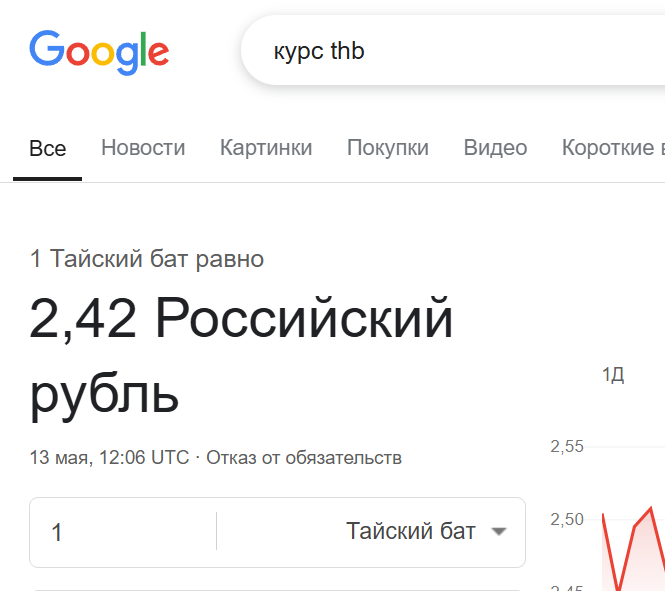Show Видео search results
This screenshot has width=665, height=591.
coord(495,148)
